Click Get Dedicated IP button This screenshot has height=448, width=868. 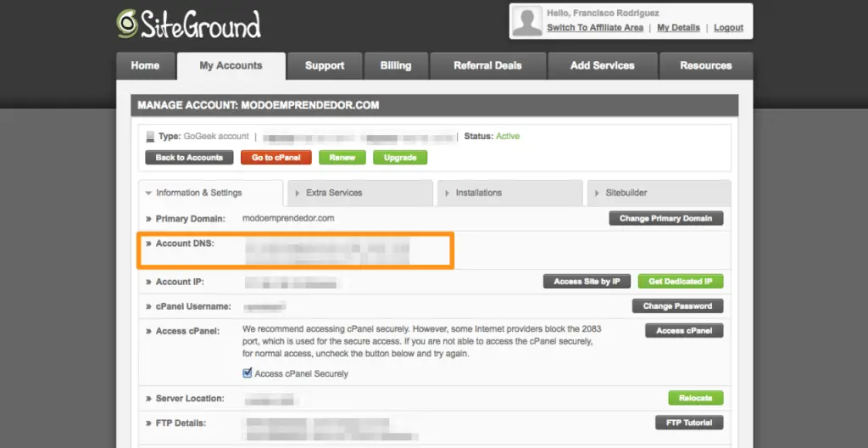[681, 282]
